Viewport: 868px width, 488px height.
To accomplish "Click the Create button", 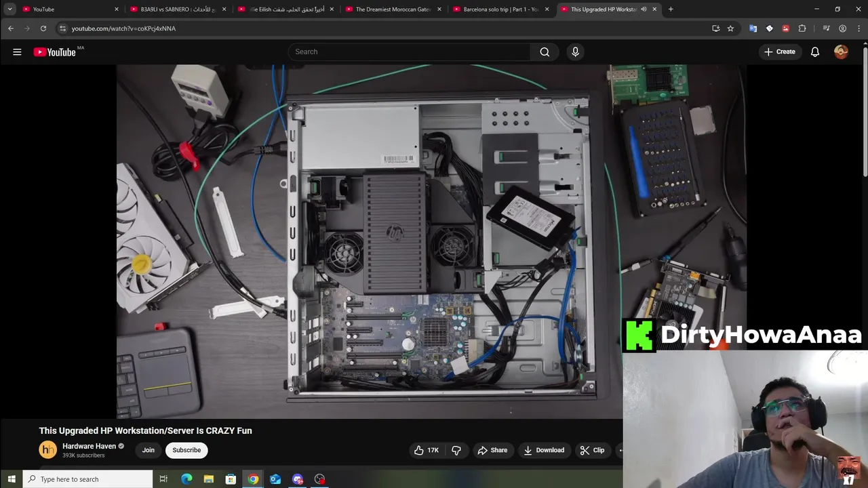I will (779, 52).
